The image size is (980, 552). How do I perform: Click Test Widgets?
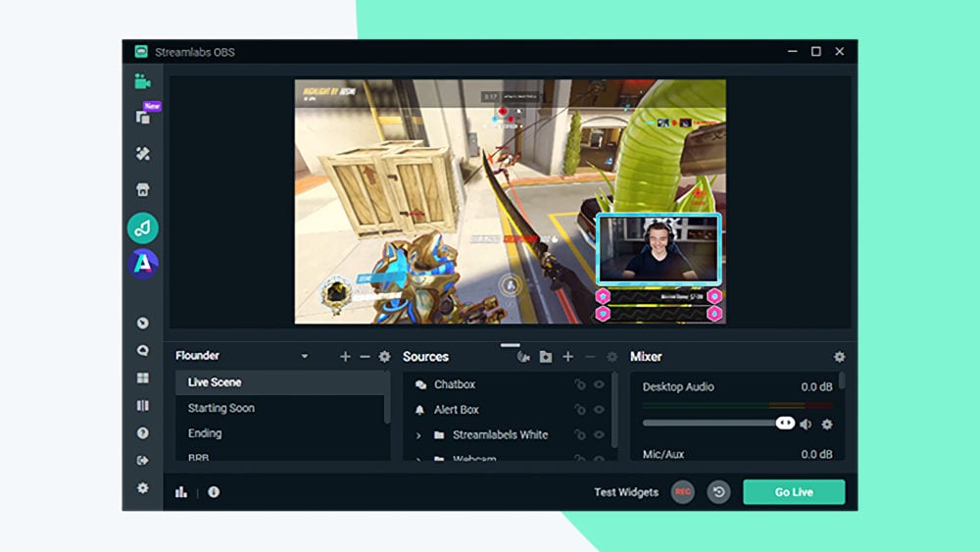626,492
